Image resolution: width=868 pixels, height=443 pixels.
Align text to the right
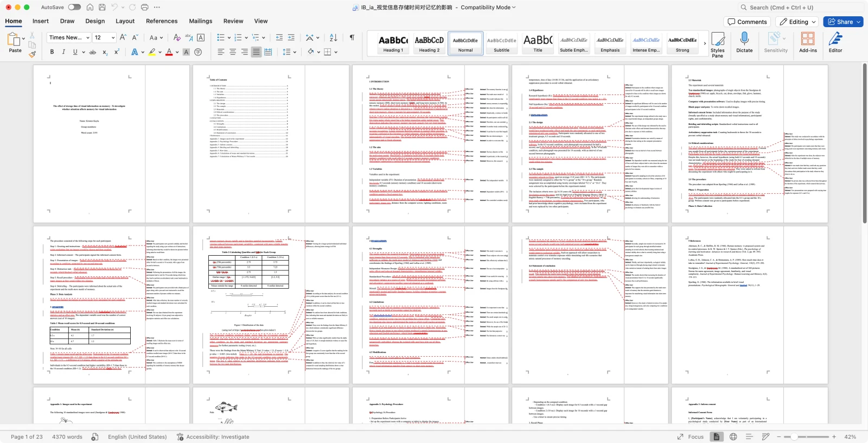tap(245, 52)
